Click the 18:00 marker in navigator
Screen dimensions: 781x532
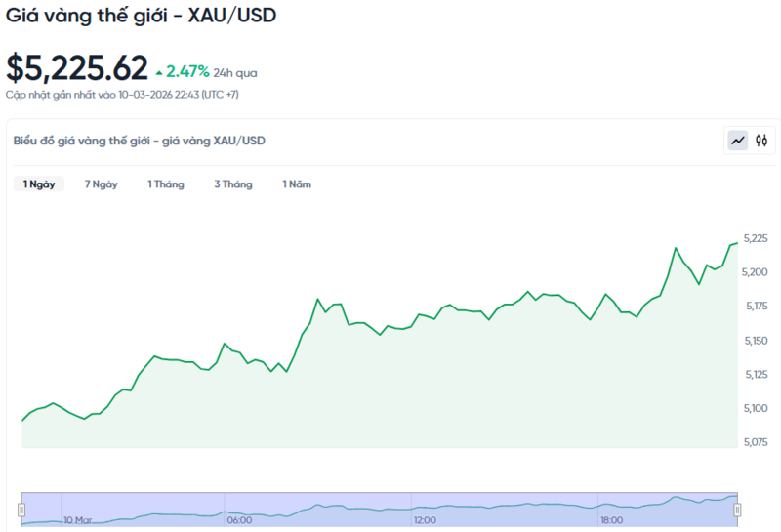612,520
